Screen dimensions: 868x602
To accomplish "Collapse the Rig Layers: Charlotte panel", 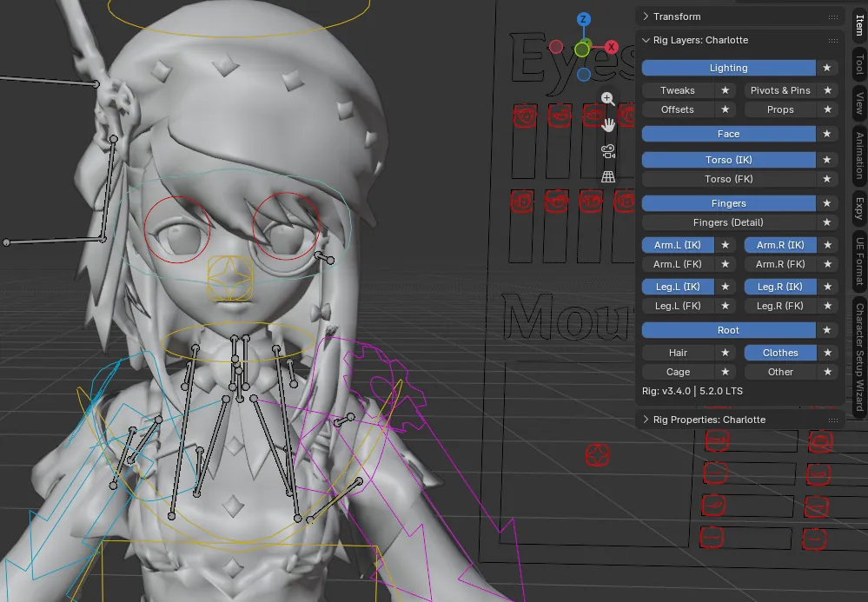I will (x=739, y=40).
